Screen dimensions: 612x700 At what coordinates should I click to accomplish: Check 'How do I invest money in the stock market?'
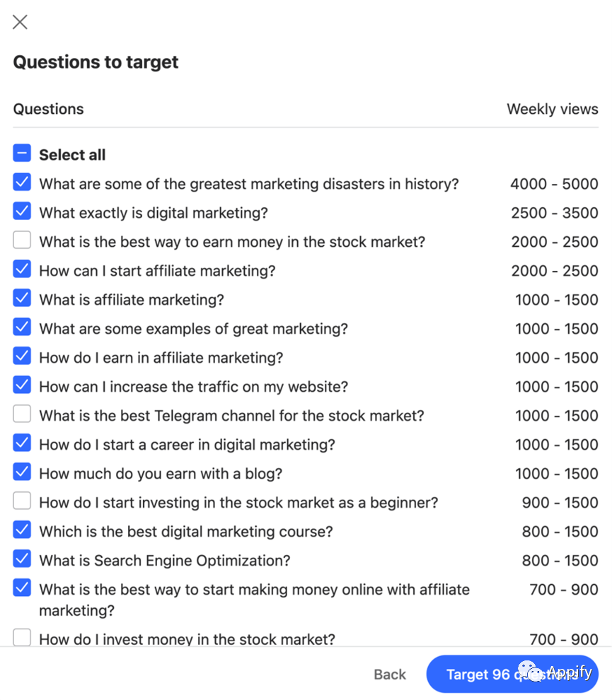coord(22,638)
